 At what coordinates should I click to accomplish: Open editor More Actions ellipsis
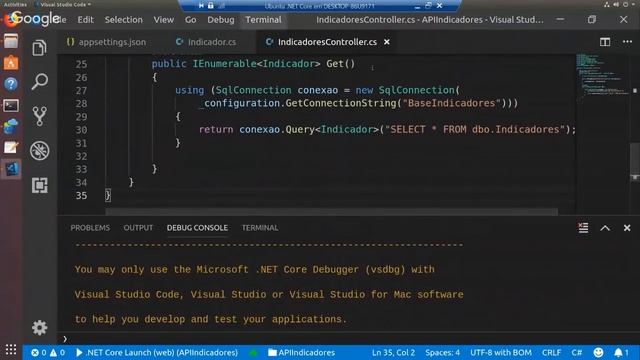point(627,42)
